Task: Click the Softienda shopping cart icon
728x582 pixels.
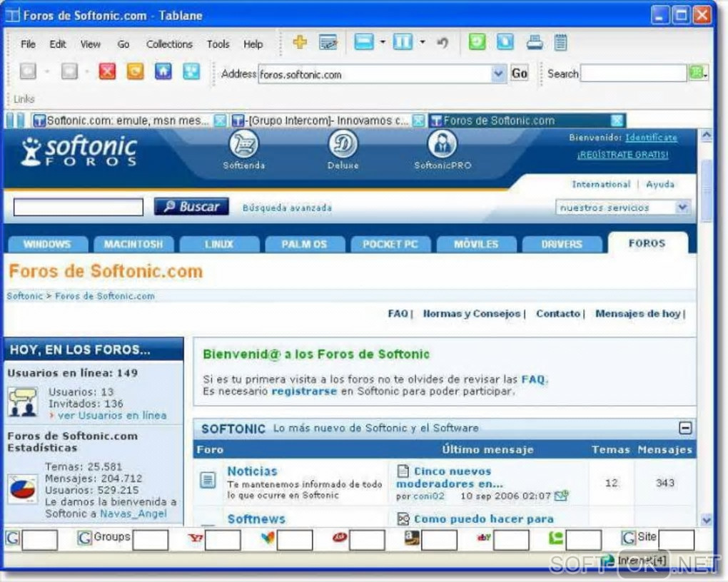Action: (244, 144)
